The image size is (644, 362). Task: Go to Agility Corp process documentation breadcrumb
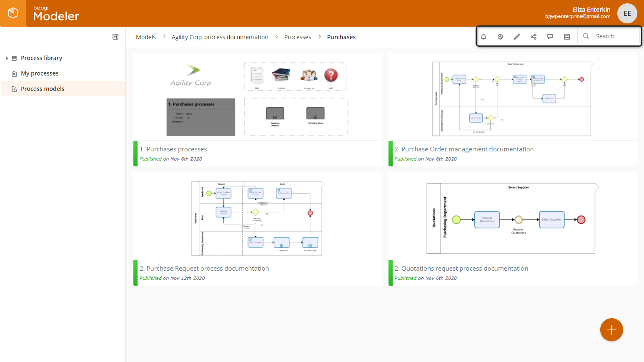tap(220, 37)
